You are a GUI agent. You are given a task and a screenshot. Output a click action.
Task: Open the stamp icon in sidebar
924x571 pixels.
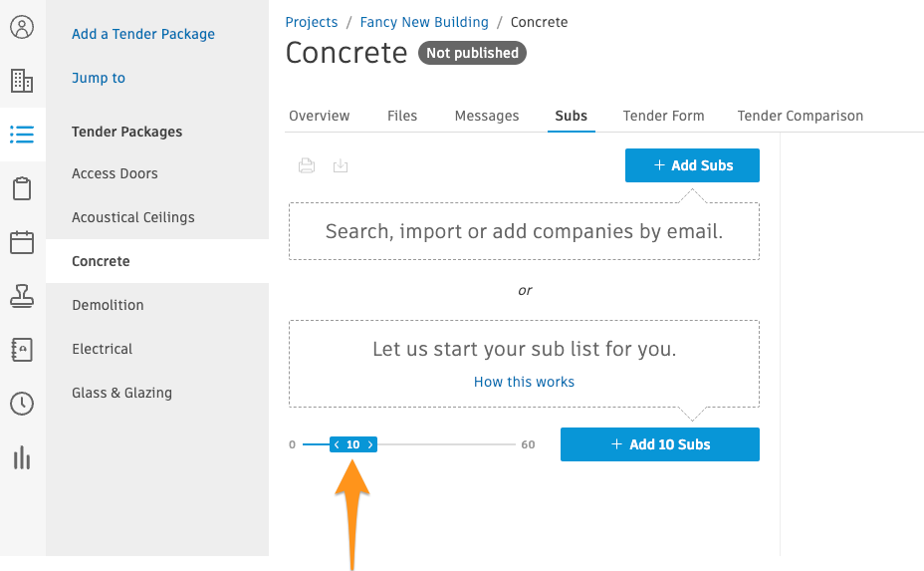coord(22,296)
